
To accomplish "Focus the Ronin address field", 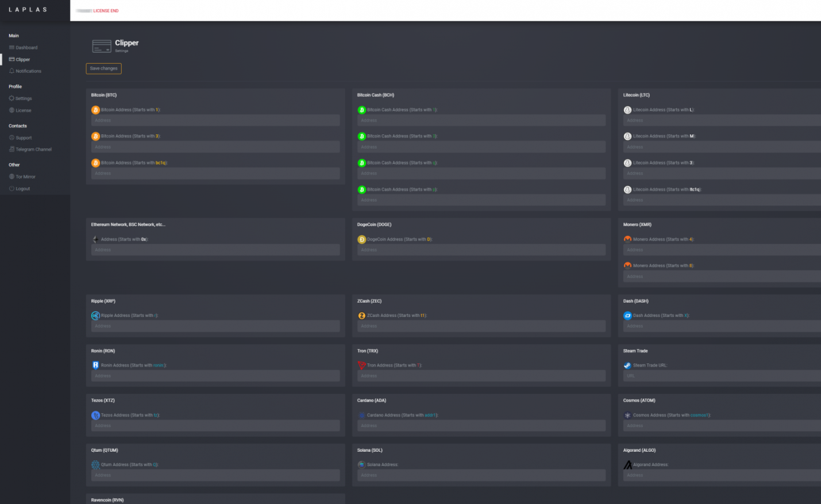I will coord(215,376).
